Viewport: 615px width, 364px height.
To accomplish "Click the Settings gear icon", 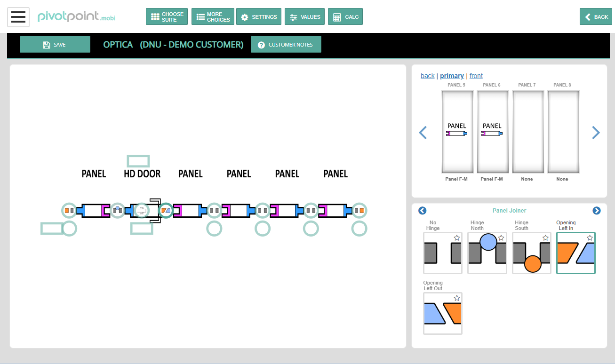I will [x=244, y=16].
